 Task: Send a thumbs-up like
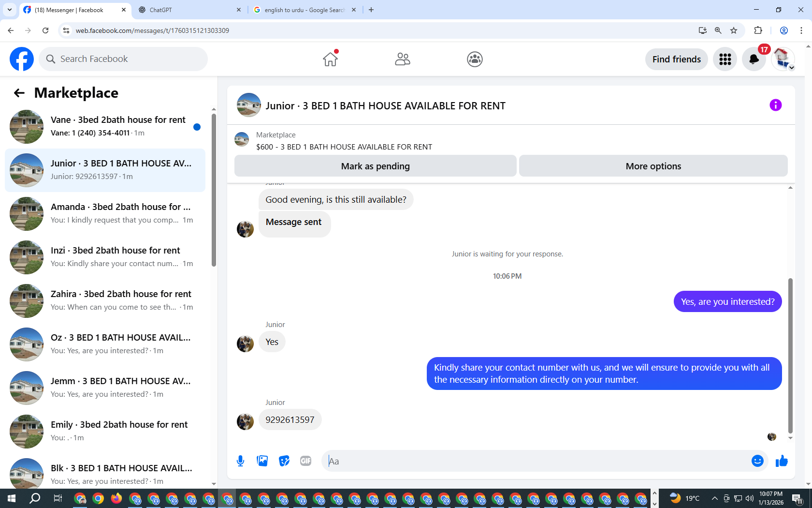coord(782,461)
